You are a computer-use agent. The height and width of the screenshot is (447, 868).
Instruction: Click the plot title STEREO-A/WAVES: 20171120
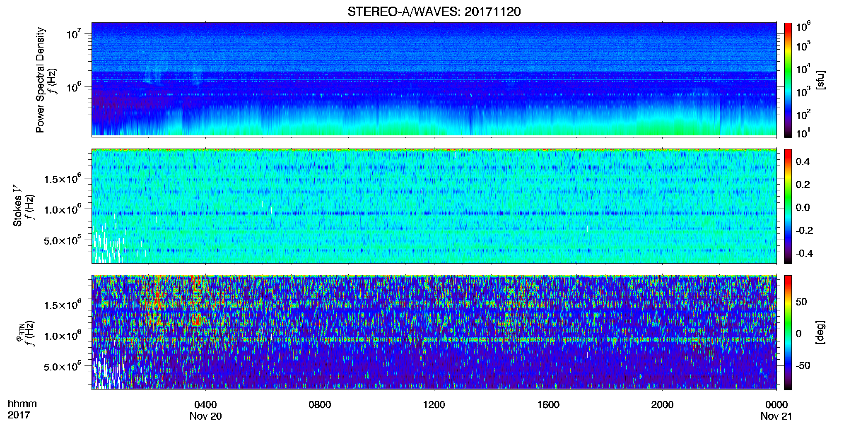434,12
